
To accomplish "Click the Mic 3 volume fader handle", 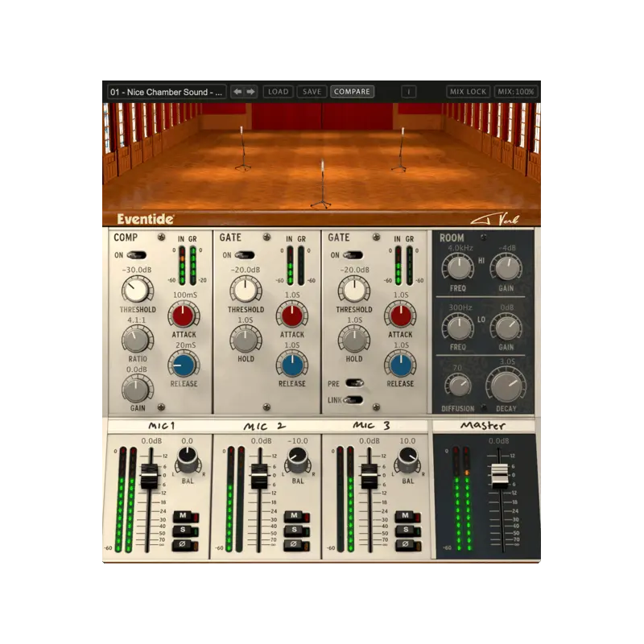I will (369, 476).
